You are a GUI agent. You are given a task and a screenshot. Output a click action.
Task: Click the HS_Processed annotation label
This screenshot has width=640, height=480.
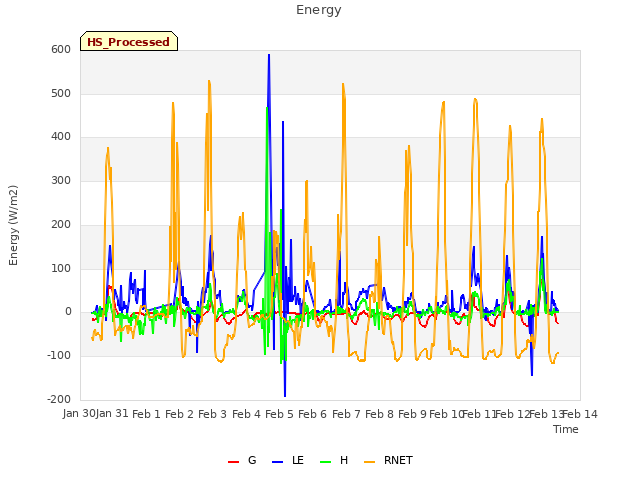pos(129,41)
